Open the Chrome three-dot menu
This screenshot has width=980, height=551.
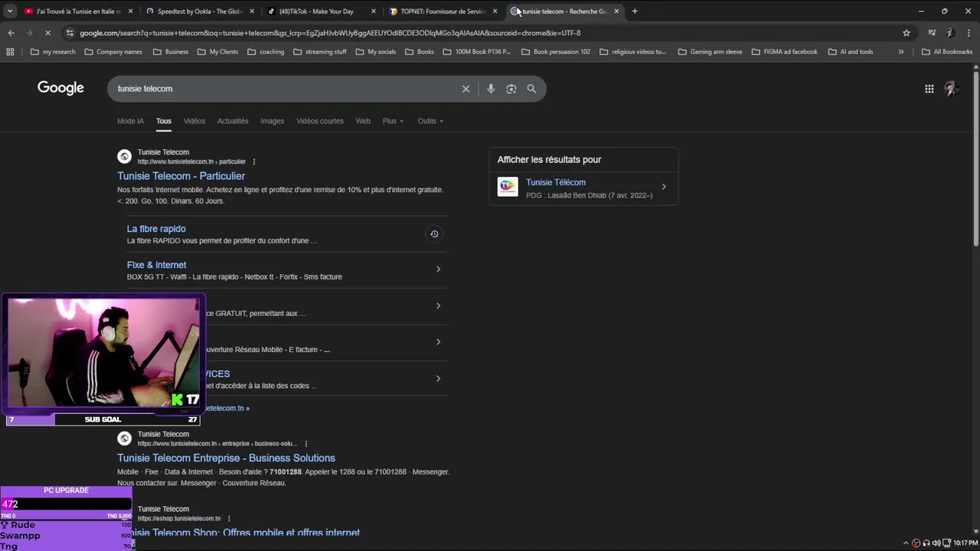tap(968, 33)
